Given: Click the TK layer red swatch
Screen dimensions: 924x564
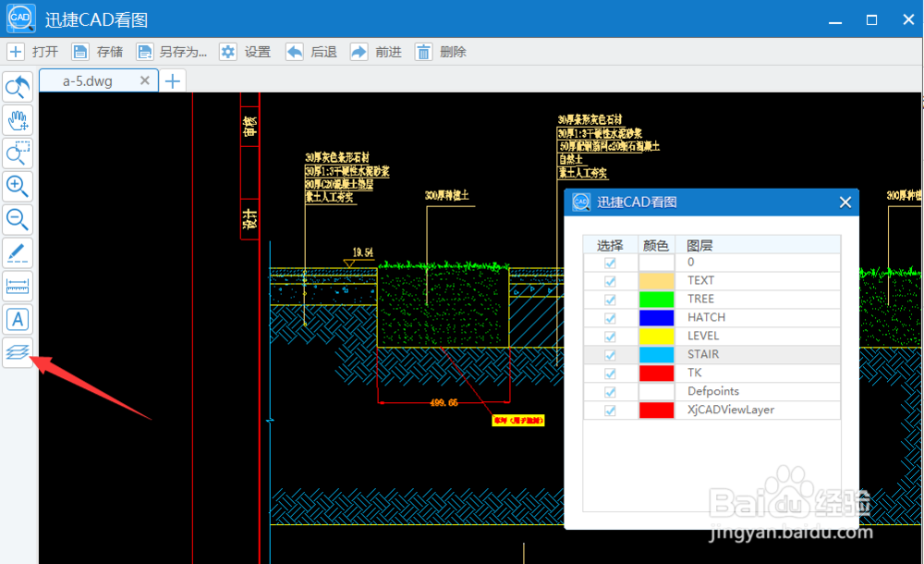Looking at the screenshot, I should pyautogui.click(x=656, y=373).
